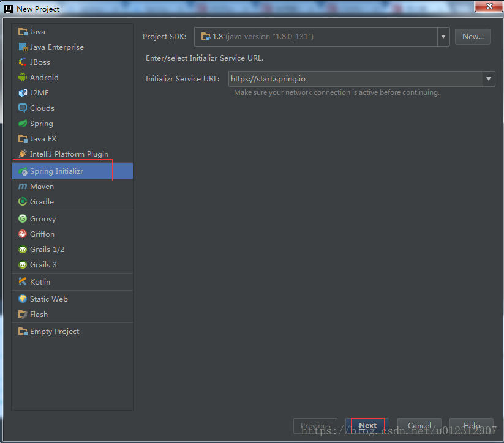Open the Project SDK dropdown arrow
Screen dimensions: 504x443
point(443,37)
